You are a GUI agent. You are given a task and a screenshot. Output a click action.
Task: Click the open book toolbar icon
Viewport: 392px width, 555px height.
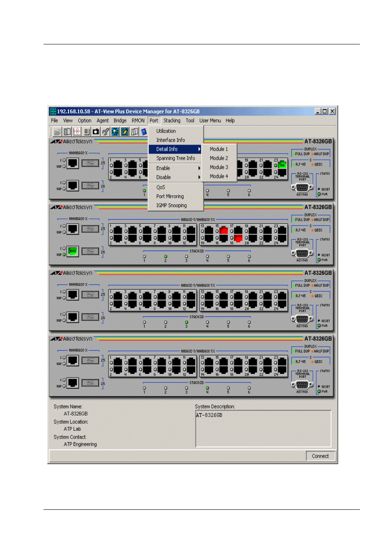[x=67, y=132]
